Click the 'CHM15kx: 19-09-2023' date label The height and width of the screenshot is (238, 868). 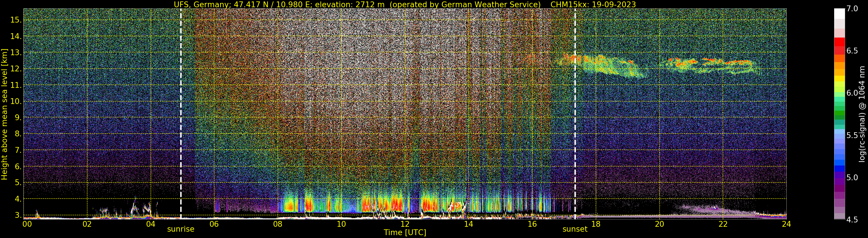(x=593, y=4)
